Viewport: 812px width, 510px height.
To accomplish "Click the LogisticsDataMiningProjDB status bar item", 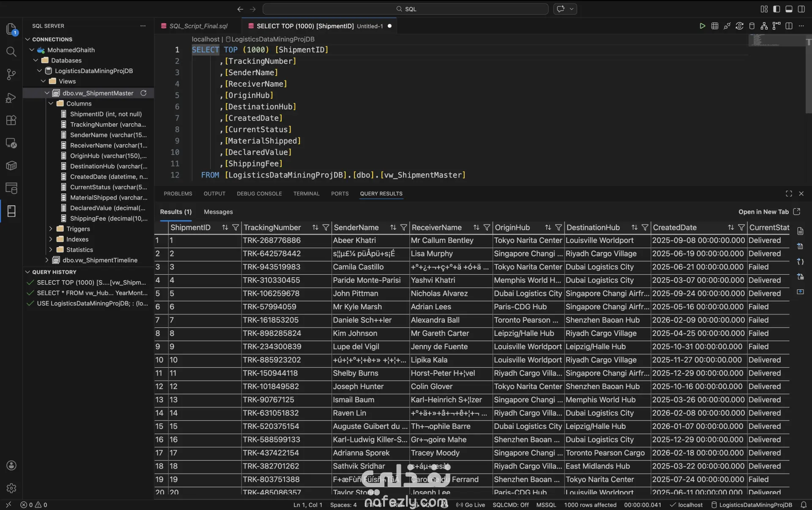I will tap(752, 505).
